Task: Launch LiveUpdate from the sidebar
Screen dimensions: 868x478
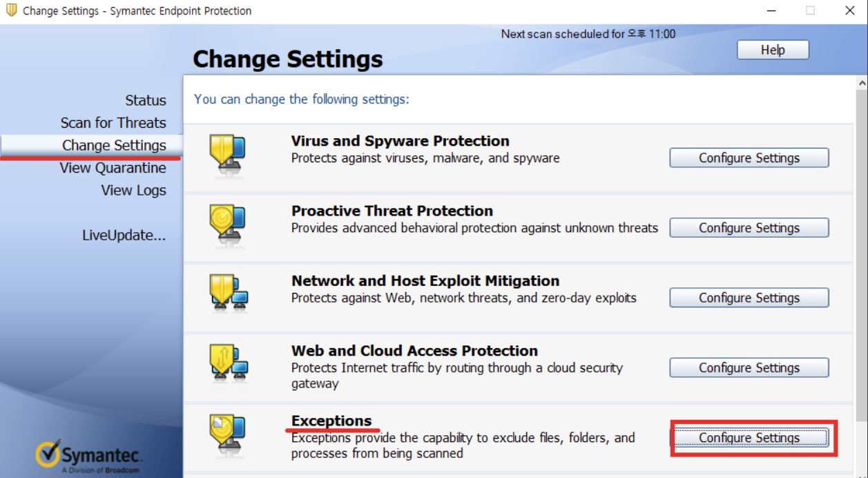Action: [x=124, y=236]
